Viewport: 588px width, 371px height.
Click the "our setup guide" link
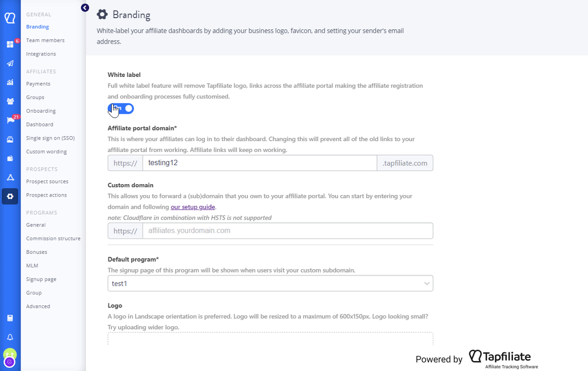pyautogui.click(x=193, y=207)
